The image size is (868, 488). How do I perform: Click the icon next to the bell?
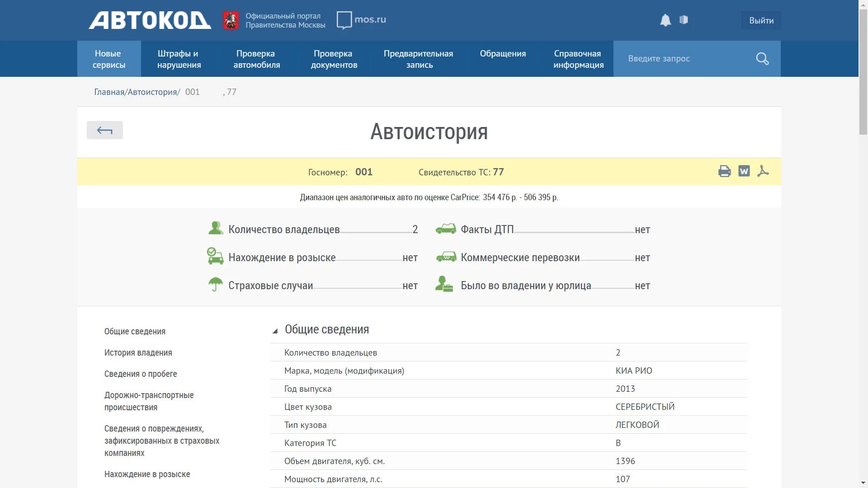684,20
